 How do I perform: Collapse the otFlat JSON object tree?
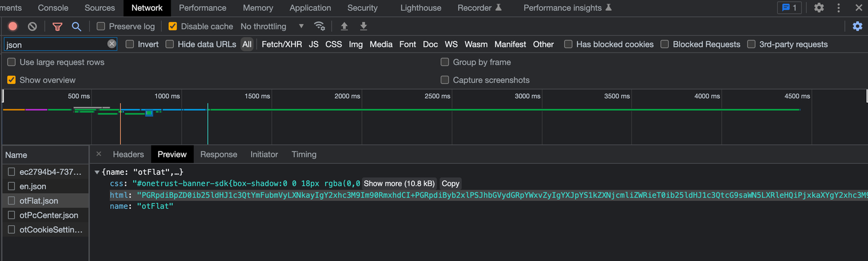click(97, 173)
